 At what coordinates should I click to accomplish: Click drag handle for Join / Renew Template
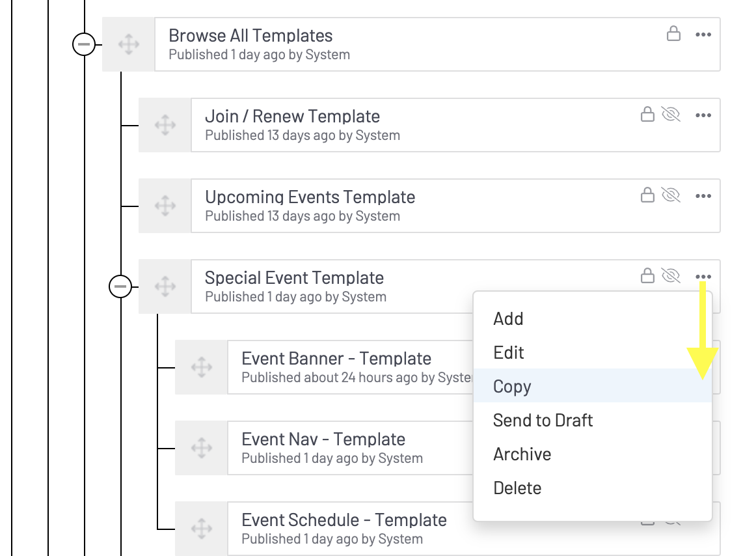(x=165, y=125)
